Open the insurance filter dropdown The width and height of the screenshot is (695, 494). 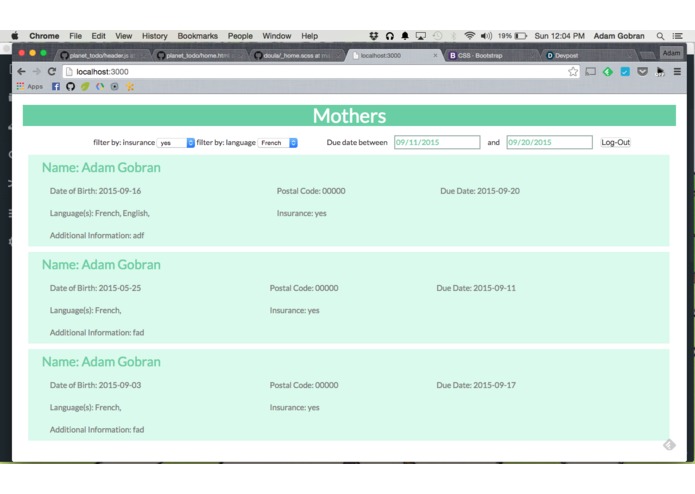tap(176, 143)
